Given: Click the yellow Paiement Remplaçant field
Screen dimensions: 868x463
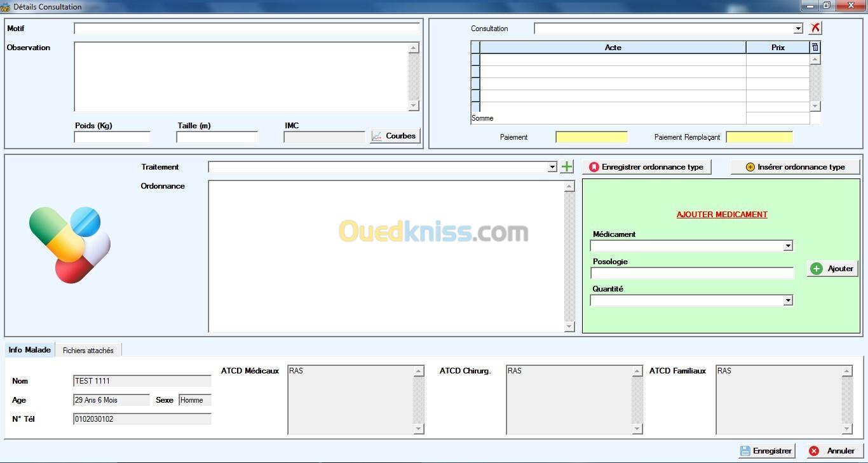Looking at the screenshot, I should pyautogui.click(x=759, y=137).
